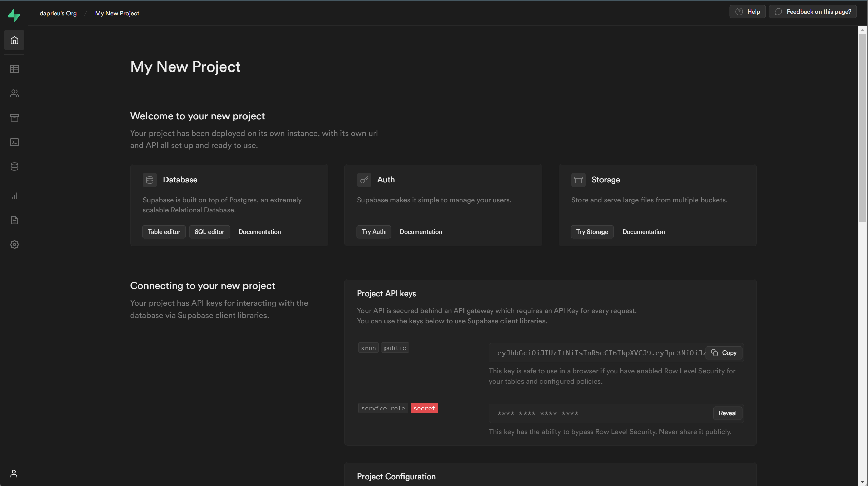Open Database cylinder sidebar icon
This screenshot has width=868, height=486.
click(14, 167)
